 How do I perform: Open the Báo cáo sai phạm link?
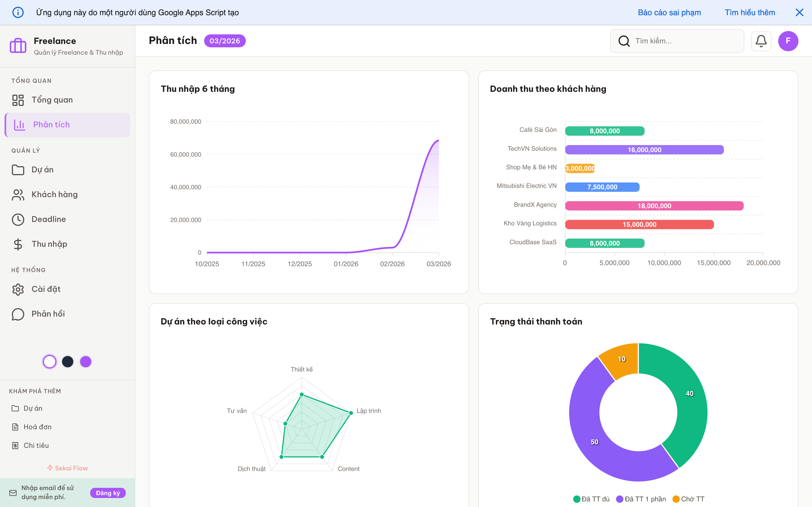pyautogui.click(x=669, y=12)
